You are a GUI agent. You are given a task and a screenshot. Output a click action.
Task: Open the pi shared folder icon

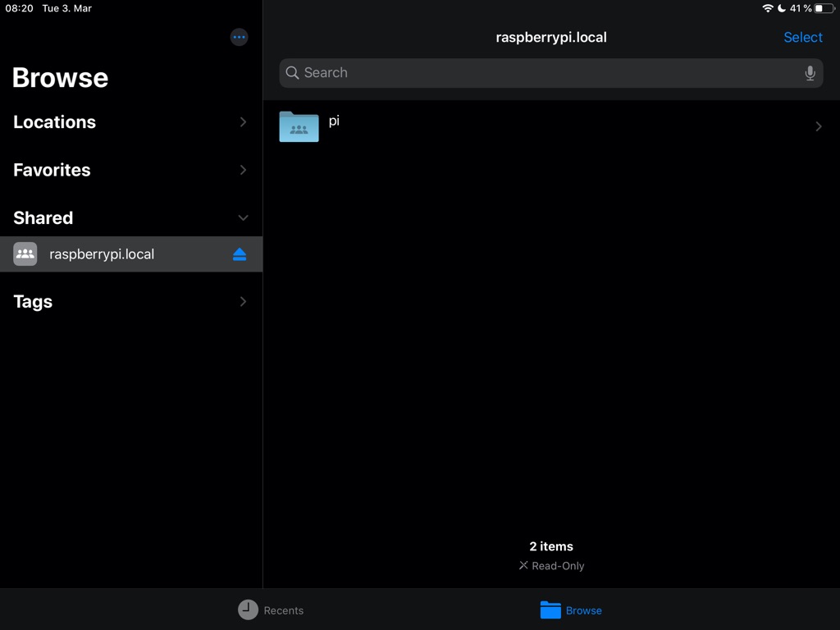tap(299, 126)
